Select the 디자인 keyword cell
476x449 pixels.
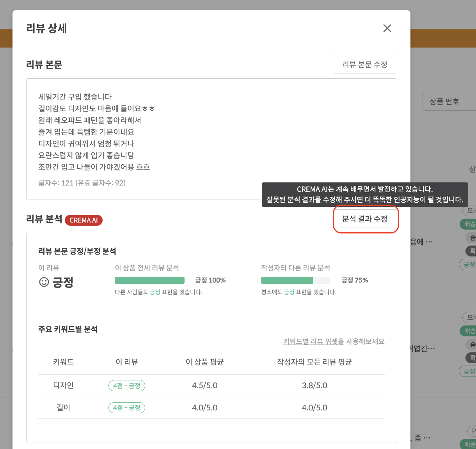pyautogui.click(x=63, y=385)
